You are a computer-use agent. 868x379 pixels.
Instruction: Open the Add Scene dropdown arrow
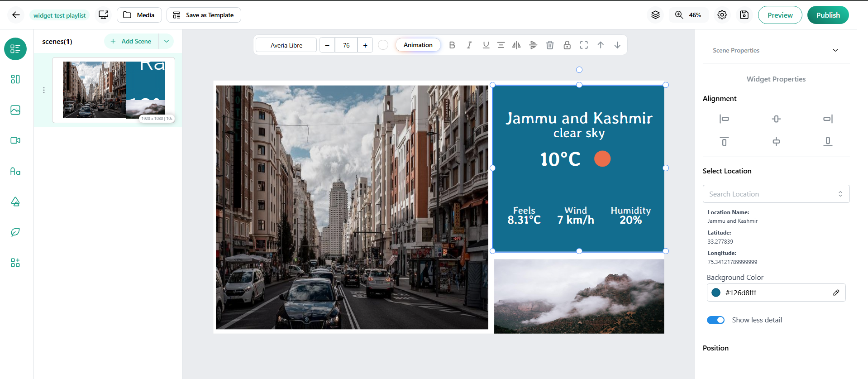pos(166,41)
